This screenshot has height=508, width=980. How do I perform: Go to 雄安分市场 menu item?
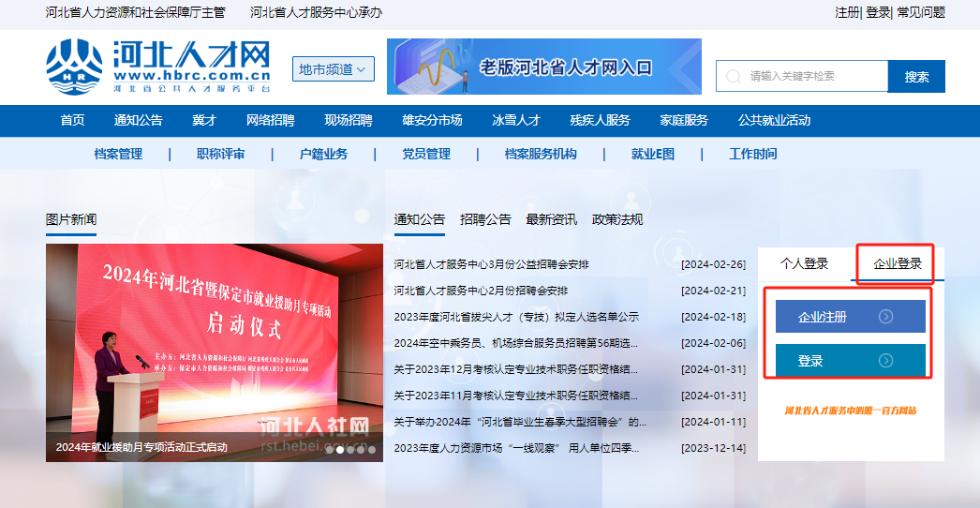pos(432,120)
